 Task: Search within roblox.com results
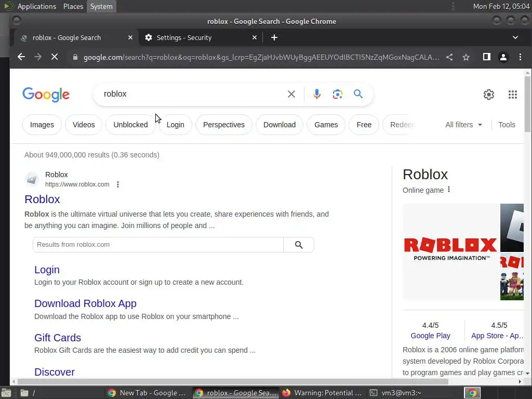(x=299, y=245)
